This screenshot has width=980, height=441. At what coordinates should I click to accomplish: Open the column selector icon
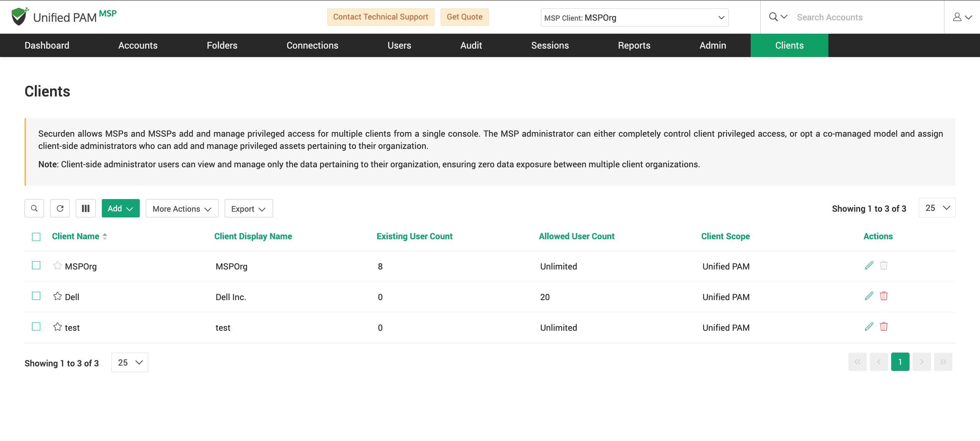point(85,208)
